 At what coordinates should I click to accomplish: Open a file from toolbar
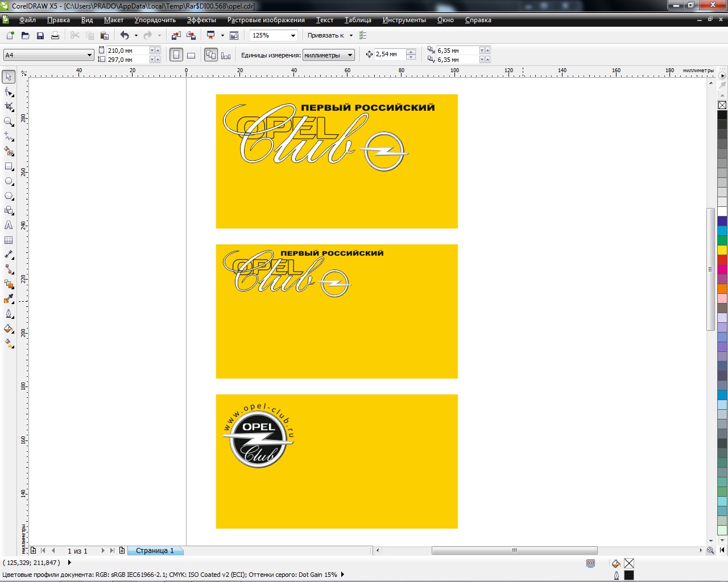(x=25, y=35)
